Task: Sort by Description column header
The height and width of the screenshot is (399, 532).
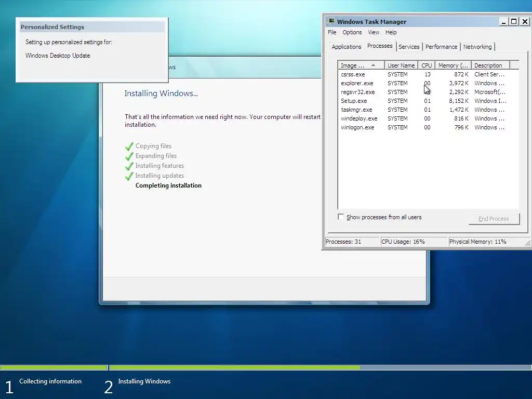Action: (x=490, y=65)
